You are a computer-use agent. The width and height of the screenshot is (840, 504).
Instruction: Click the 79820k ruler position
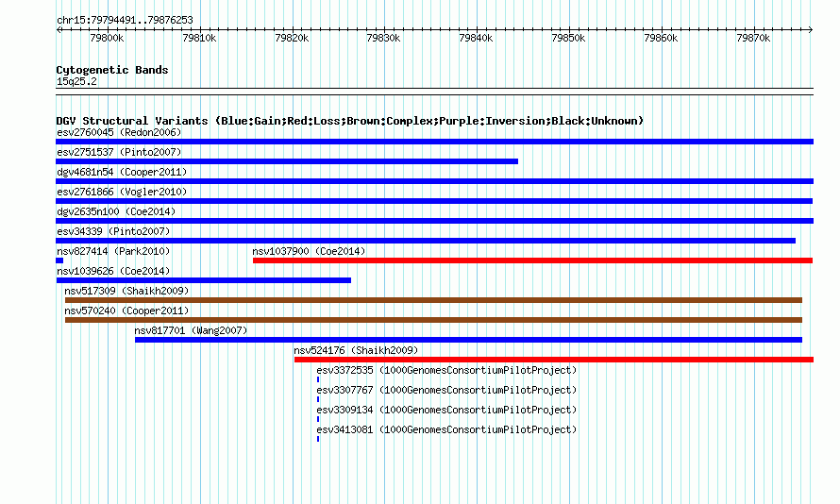[292, 38]
